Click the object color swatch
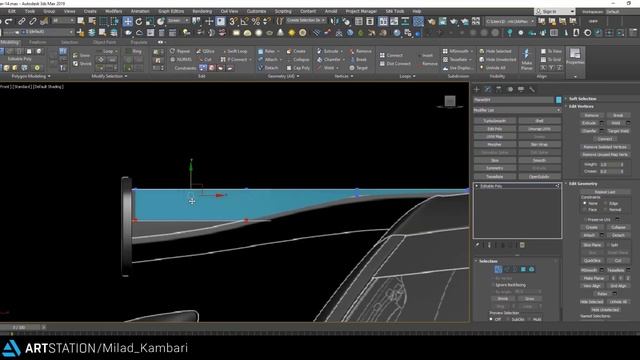This screenshot has width=640, height=360. point(558,100)
